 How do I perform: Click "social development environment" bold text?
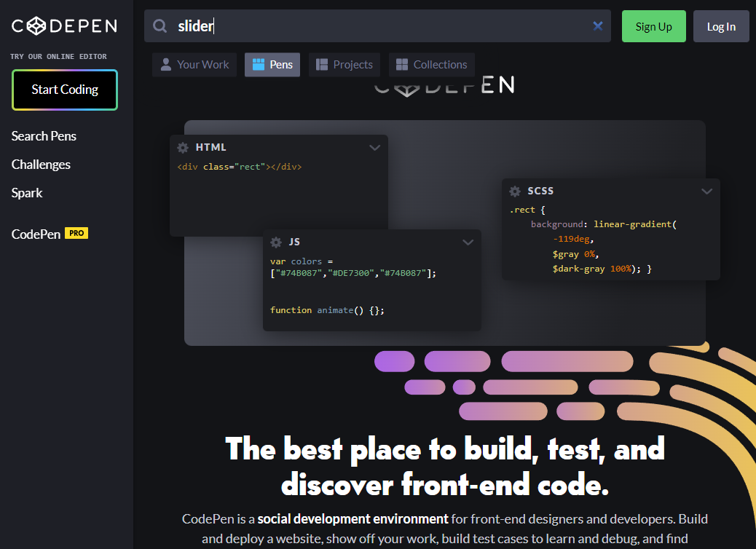point(353,519)
